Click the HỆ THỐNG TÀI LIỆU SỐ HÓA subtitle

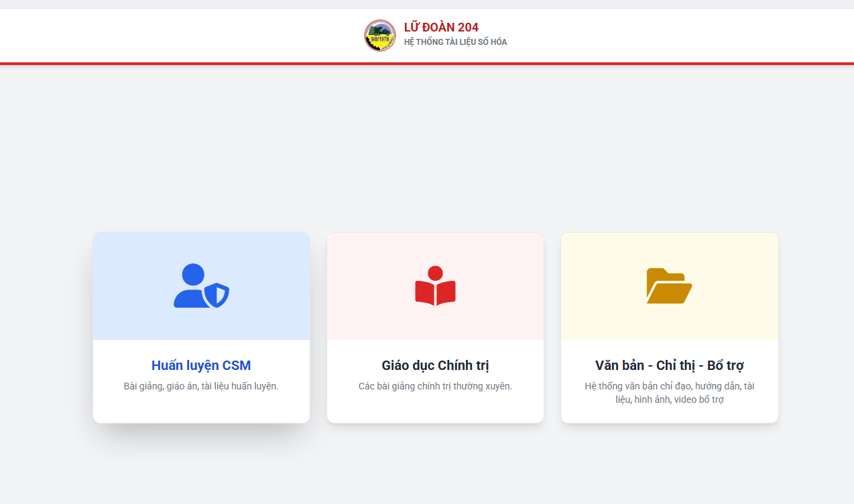pyautogui.click(x=455, y=42)
